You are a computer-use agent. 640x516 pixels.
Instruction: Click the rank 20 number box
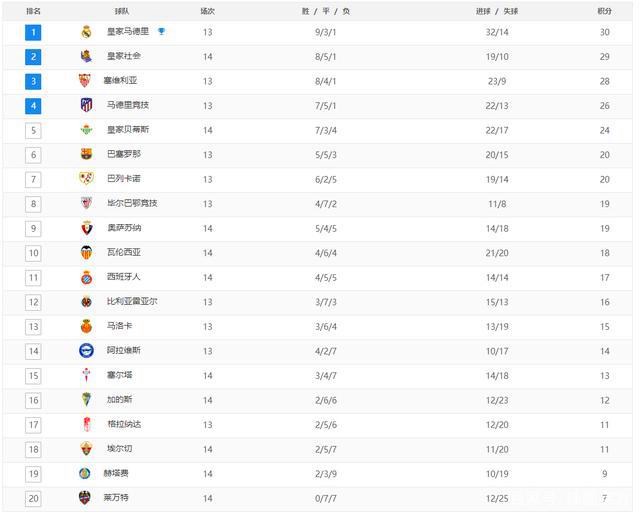34,497
